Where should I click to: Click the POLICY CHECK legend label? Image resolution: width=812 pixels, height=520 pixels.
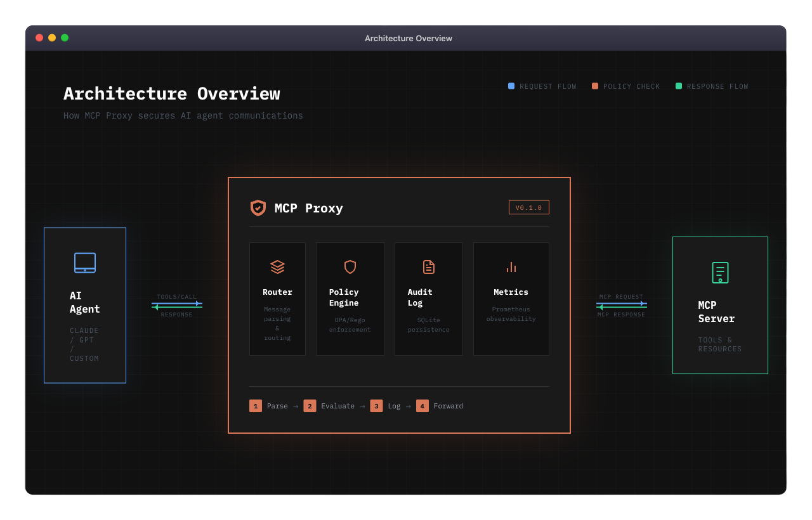tap(632, 86)
